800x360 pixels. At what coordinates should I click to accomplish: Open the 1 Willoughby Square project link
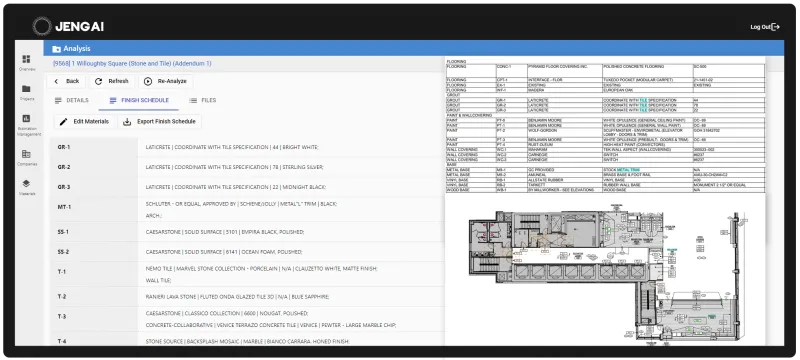coord(132,64)
